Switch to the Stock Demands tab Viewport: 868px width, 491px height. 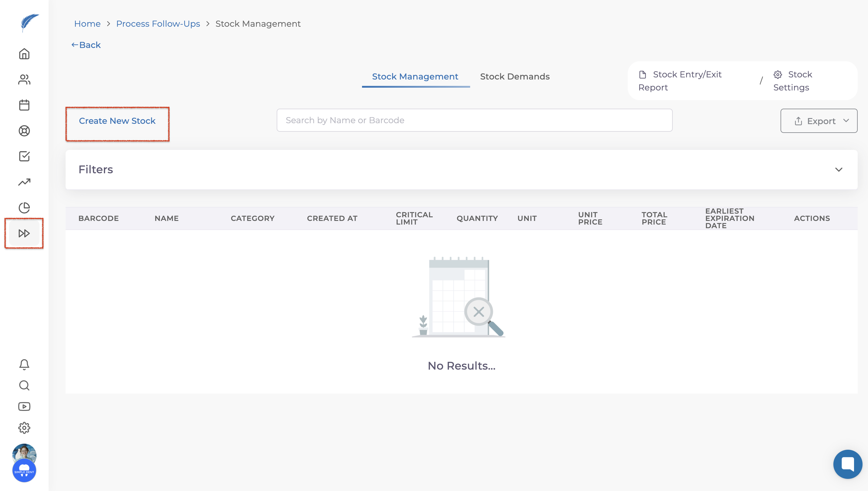[x=515, y=76]
